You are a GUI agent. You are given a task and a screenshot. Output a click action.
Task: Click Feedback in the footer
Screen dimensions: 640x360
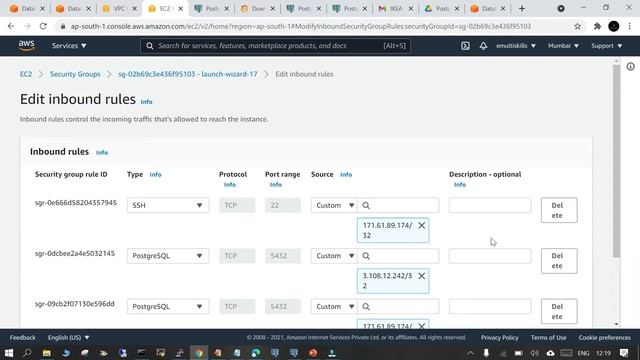tap(22, 338)
